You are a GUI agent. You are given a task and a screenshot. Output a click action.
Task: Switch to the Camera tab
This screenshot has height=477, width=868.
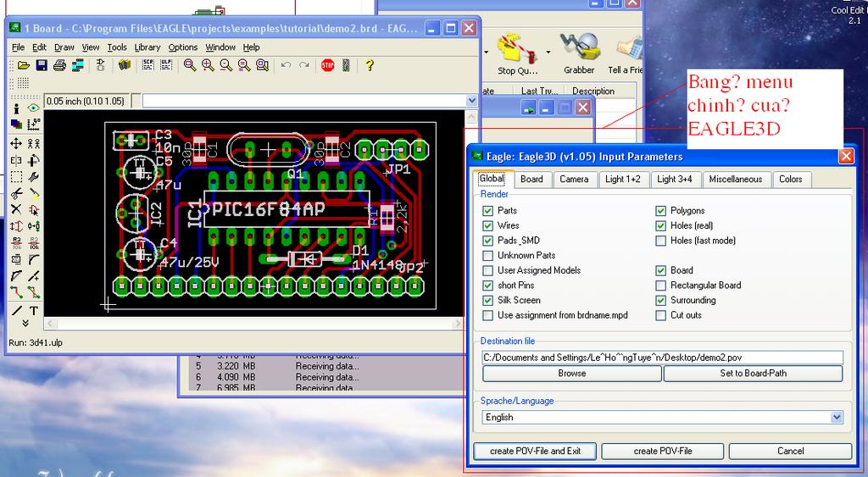(573, 179)
